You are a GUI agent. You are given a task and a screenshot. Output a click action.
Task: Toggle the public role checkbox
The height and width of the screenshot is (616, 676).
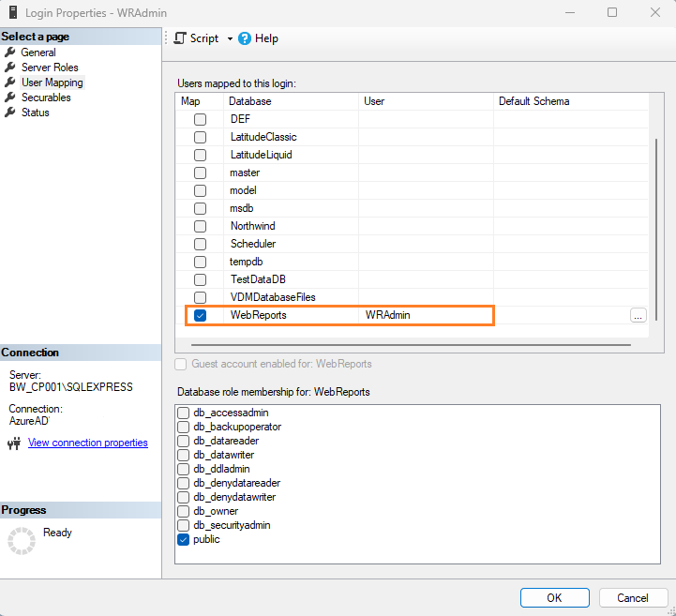coord(183,540)
